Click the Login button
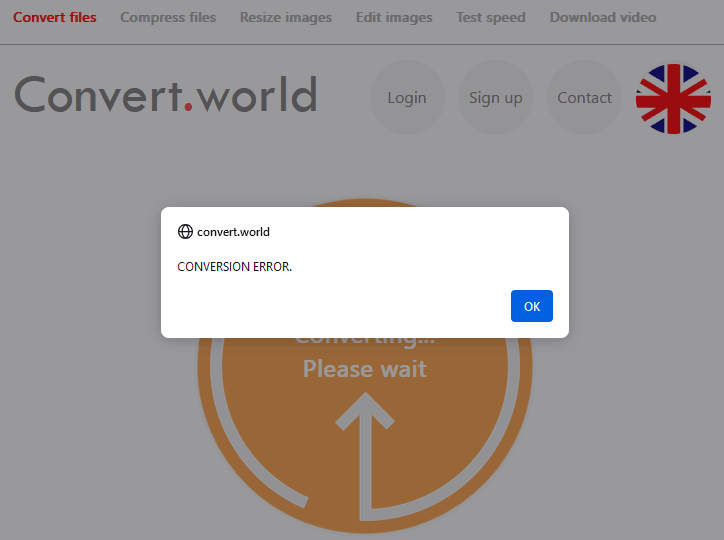 [407, 97]
